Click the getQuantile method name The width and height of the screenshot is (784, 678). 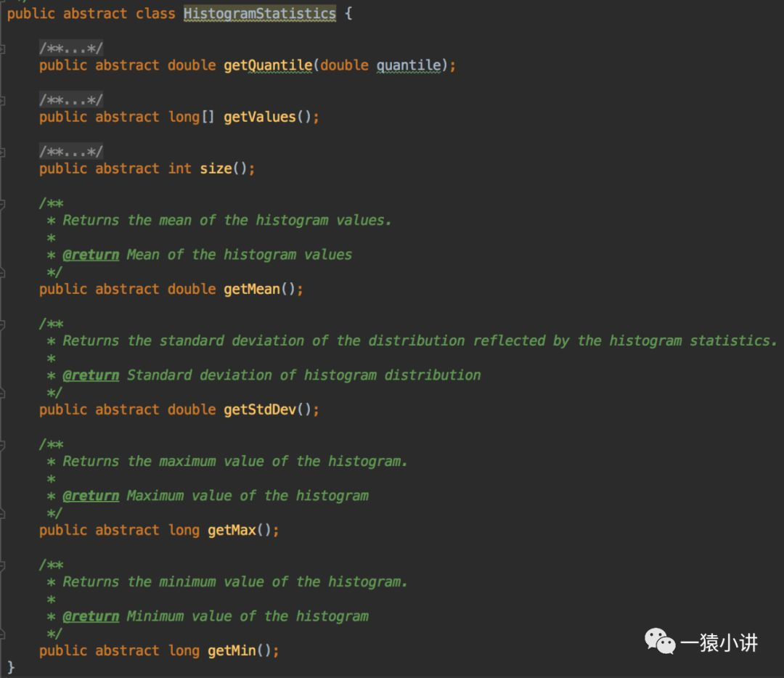coord(268,65)
